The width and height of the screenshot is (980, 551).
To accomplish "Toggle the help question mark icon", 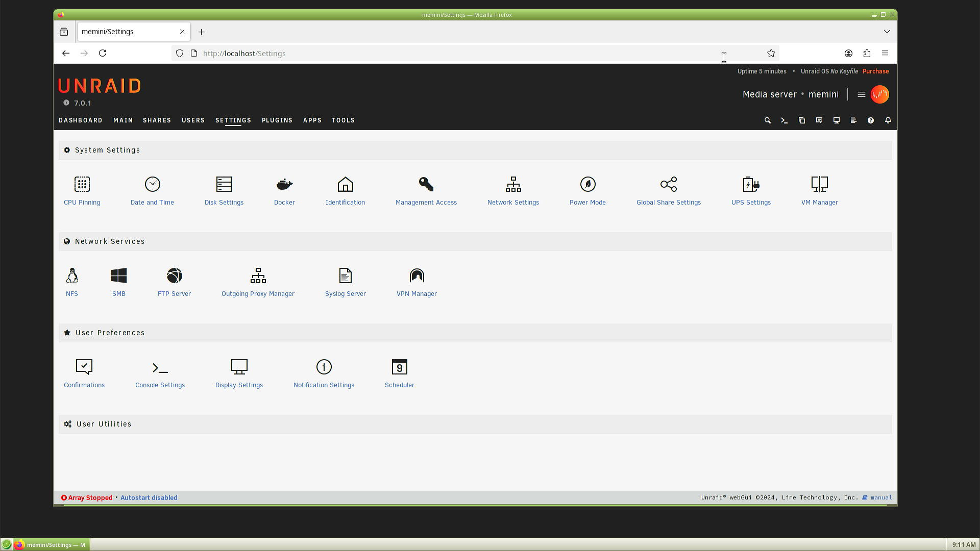I will [x=871, y=120].
